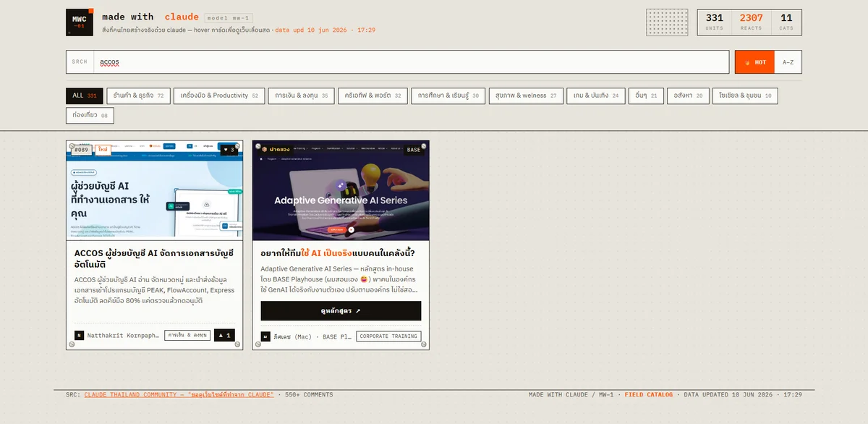
Task: Click ACCOS card description paragraph
Action: tap(154, 289)
